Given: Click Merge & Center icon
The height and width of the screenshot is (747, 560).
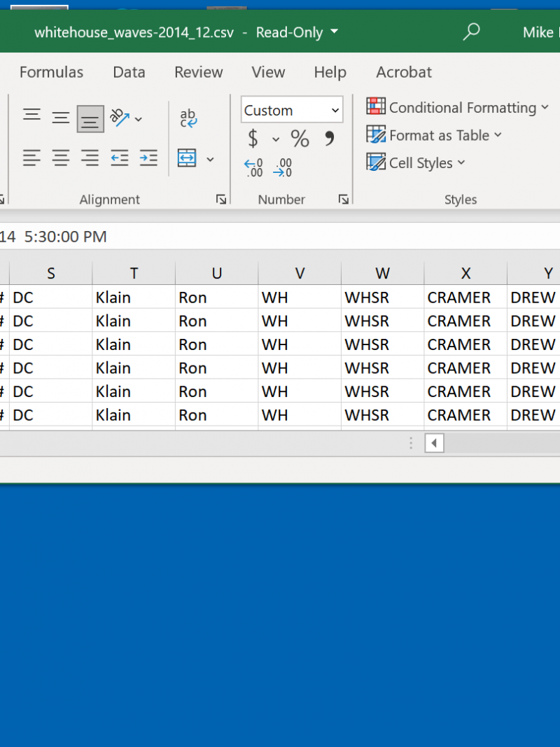Looking at the screenshot, I should [187, 158].
